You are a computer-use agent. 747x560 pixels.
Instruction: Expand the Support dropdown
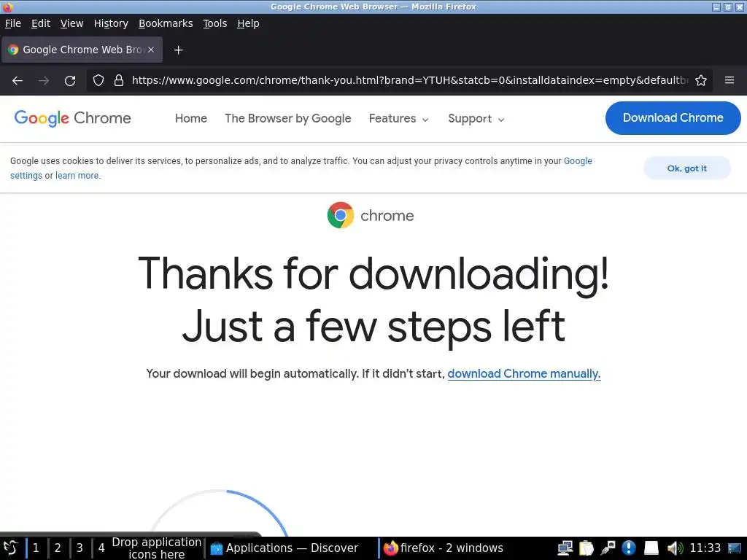tap(476, 119)
